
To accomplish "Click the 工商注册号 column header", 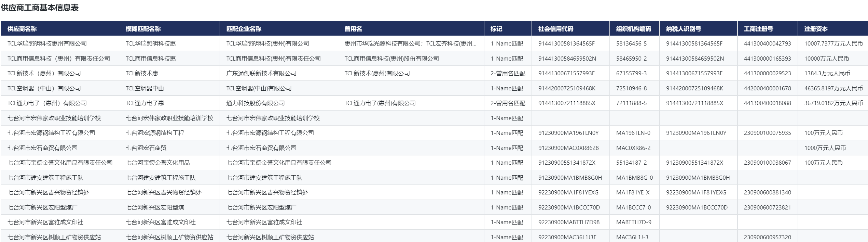I will click(768, 29).
